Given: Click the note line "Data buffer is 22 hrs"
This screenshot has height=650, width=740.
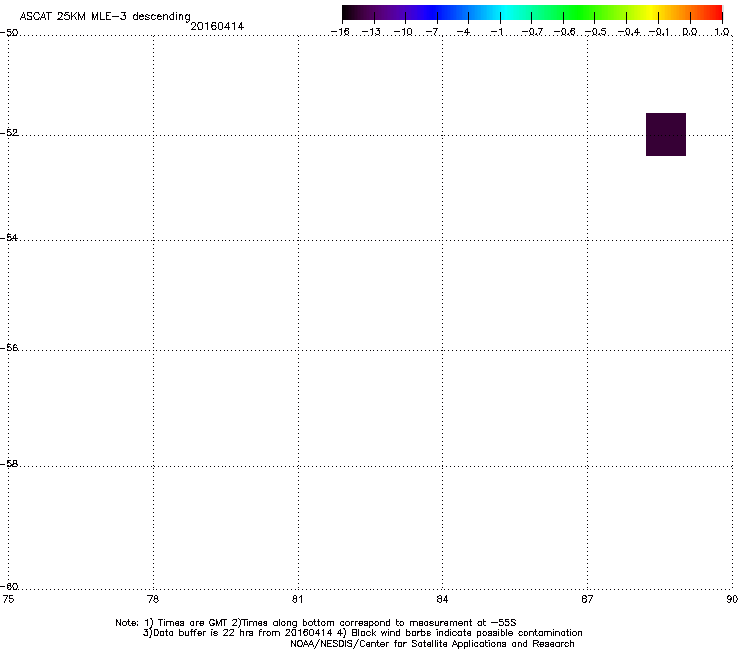Looking at the screenshot, I should click(362, 633).
